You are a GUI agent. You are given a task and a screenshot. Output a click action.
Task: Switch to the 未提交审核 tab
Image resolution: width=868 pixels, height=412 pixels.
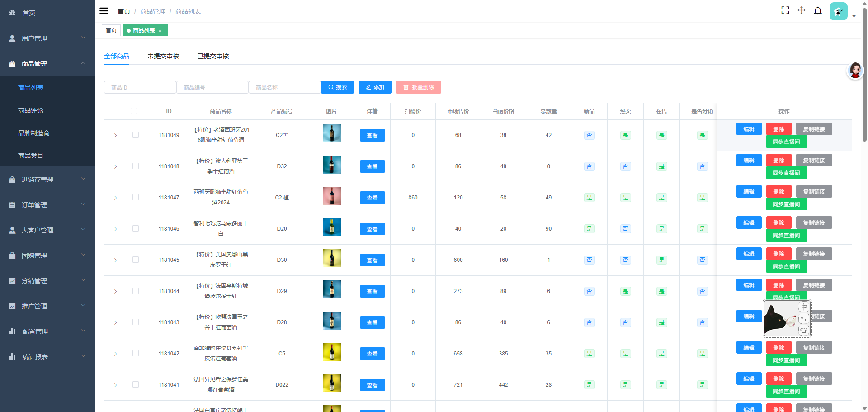click(x=163, y=56)
